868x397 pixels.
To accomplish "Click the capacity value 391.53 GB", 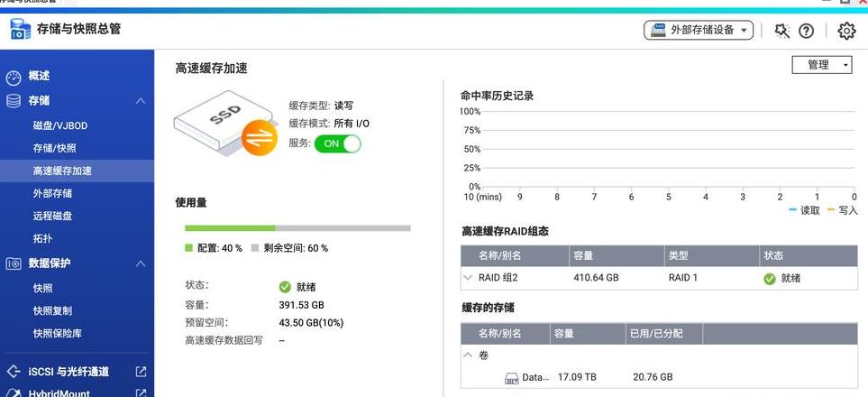I will coord(302,305).
